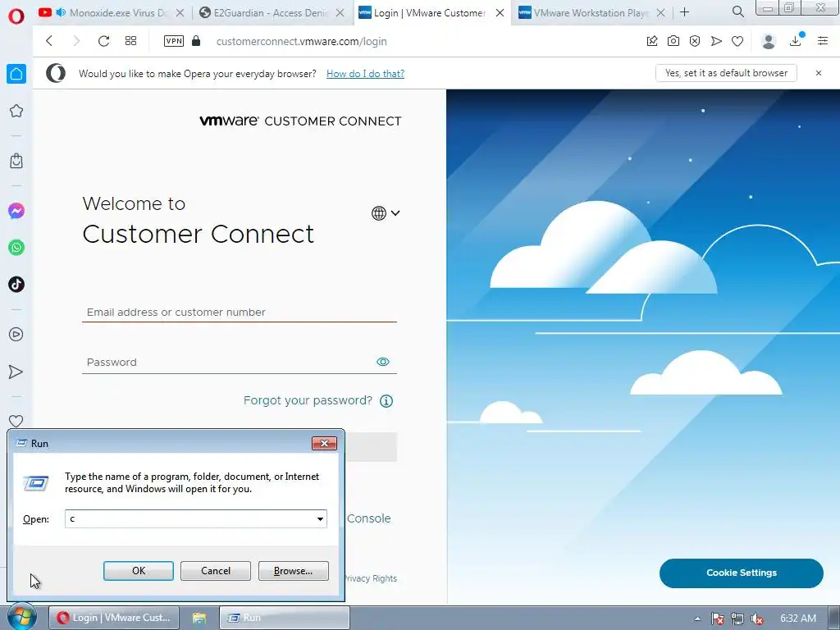Show hidden system tray icons
Screen dimensions: 840x630
[x=697, y=619]
